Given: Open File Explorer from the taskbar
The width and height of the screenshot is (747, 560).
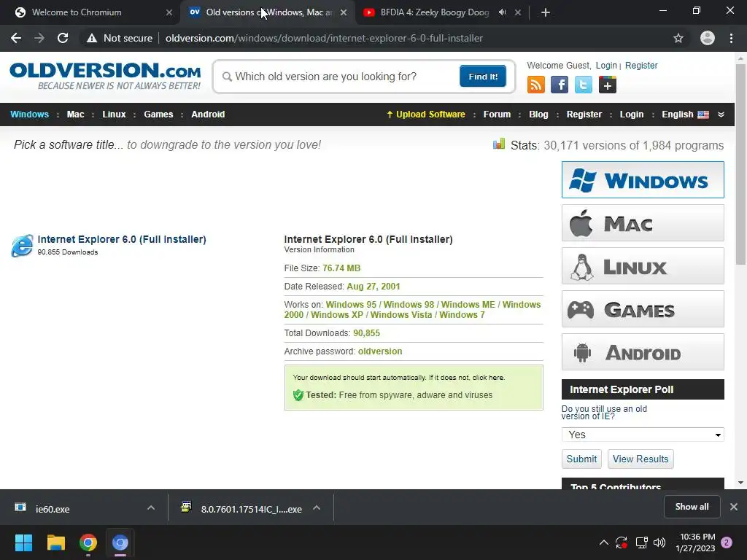Looking at the screenshot, I should [55, 542].
